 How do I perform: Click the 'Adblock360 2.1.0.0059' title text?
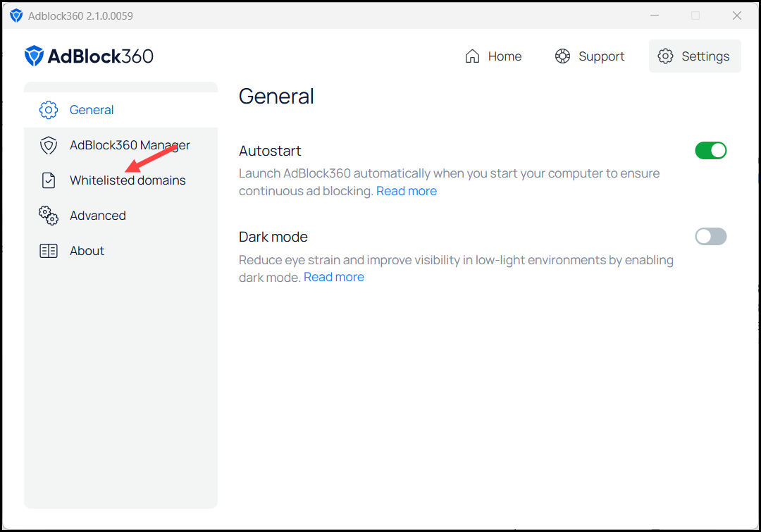coord(80,16)
